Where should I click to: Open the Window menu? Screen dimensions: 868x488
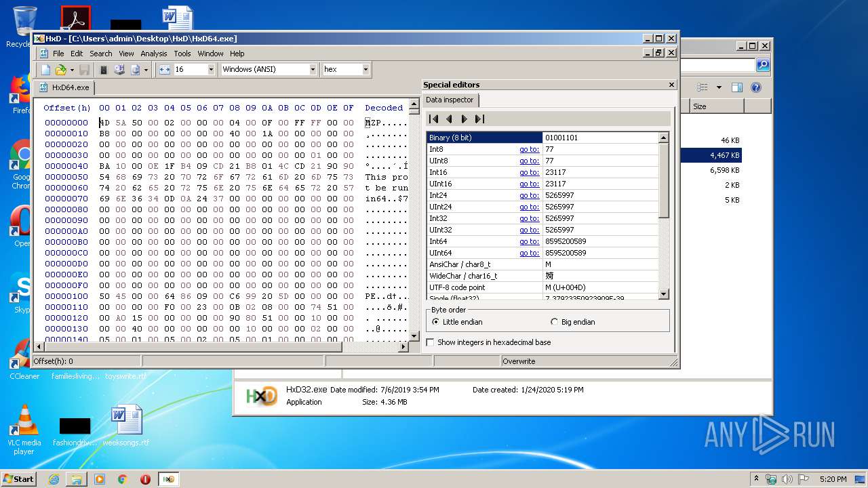pos(210,54)
